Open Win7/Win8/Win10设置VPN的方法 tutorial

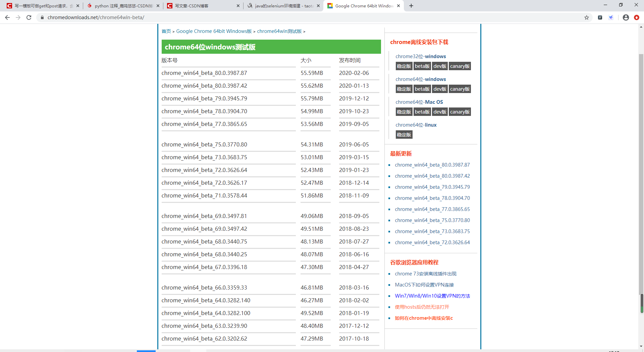coord(432,296)
